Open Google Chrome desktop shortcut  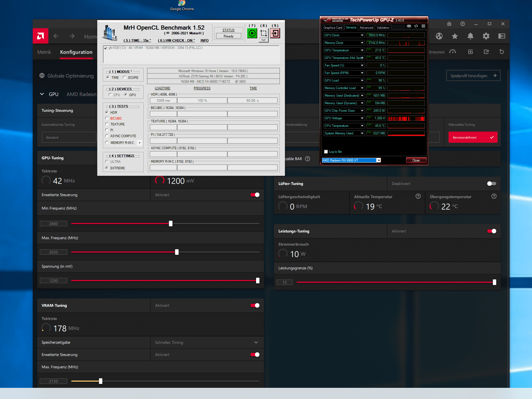(182, 6)
